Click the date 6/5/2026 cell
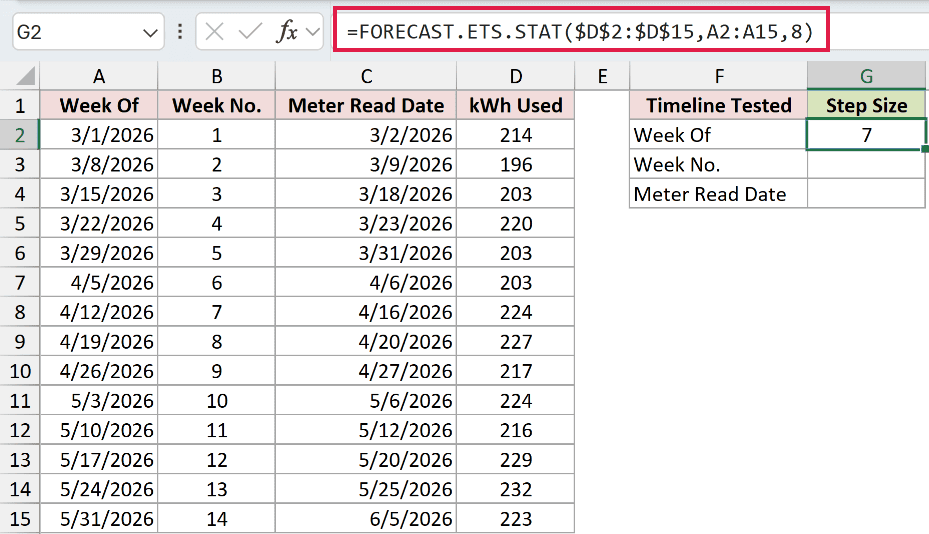Viewport: 929px width, 534px height. [366, 519]
